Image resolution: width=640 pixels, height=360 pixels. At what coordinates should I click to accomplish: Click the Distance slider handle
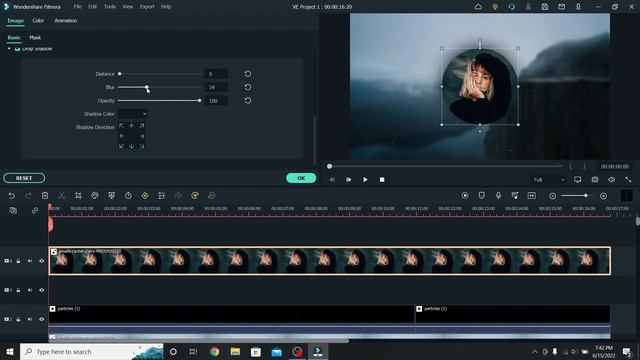coord(120,74)
